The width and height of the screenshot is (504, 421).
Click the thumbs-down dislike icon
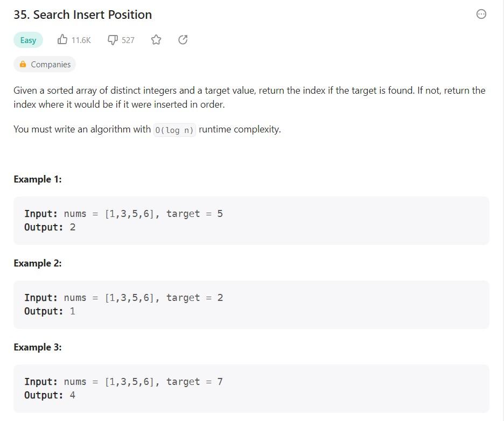(113, 40)
